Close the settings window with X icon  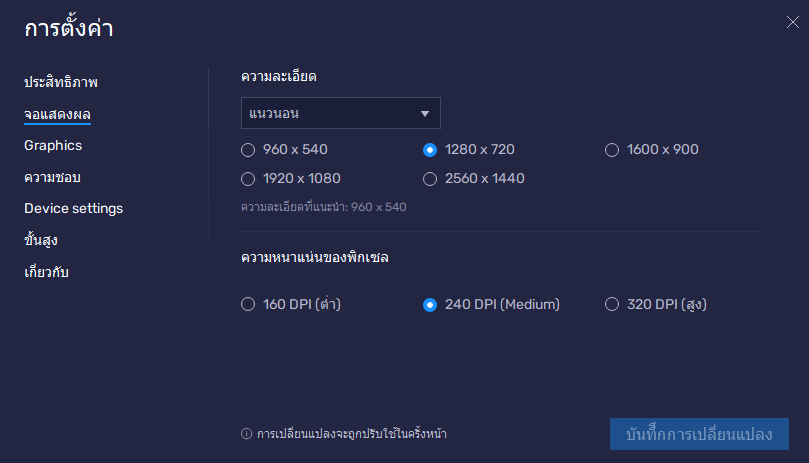click(792, 22)
